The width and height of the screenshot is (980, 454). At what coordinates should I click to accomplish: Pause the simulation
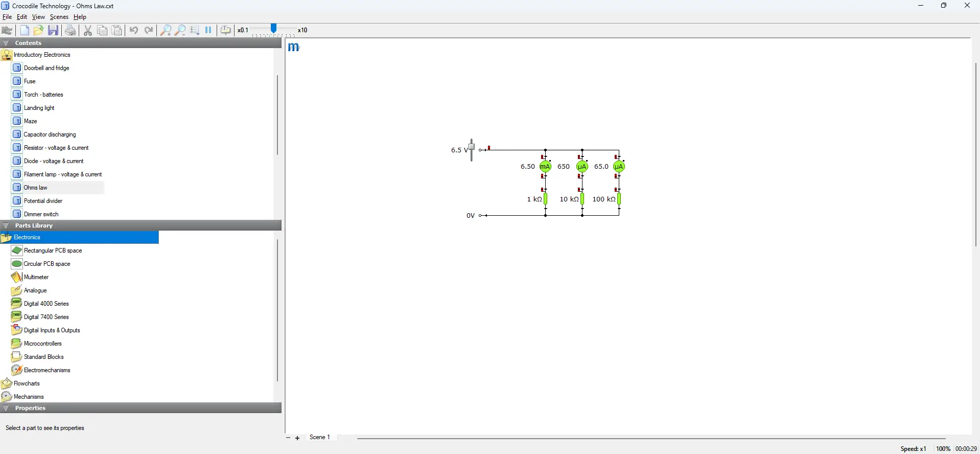tap(208, 30)
